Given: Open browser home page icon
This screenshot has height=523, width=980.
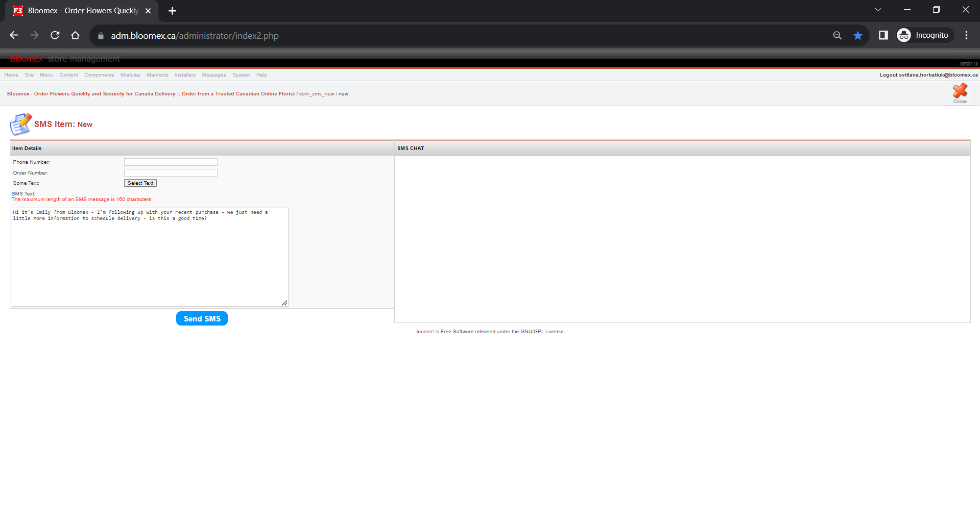Looking at the screenshot, I should [x=76, y=35].
